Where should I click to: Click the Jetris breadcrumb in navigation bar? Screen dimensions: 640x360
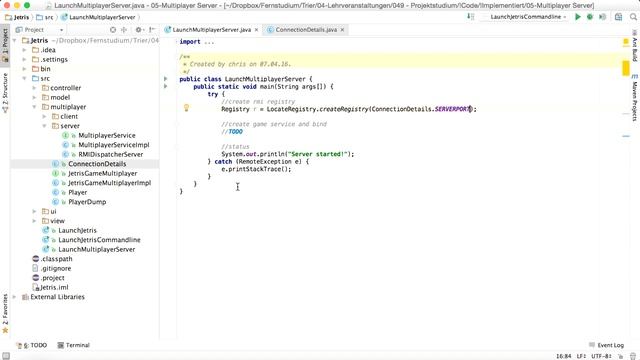(17, 17)
